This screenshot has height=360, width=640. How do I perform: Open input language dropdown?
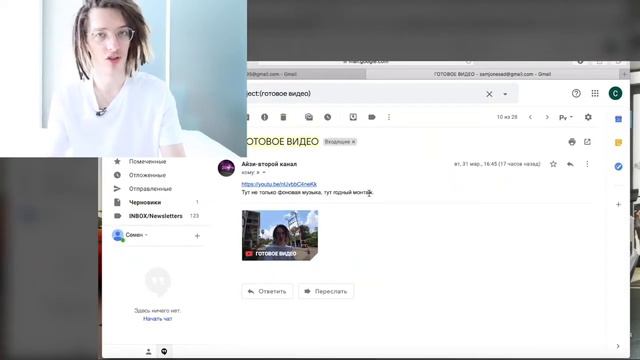coord(566,117)
